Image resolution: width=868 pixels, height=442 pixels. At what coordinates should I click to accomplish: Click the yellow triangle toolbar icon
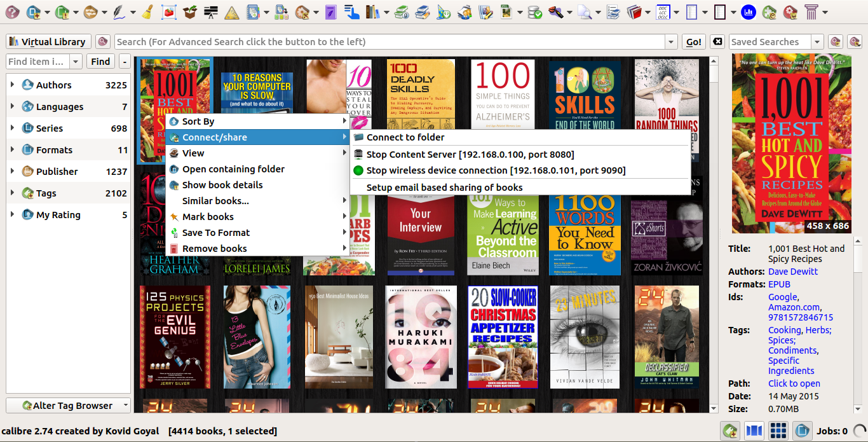tap(232, 11)
